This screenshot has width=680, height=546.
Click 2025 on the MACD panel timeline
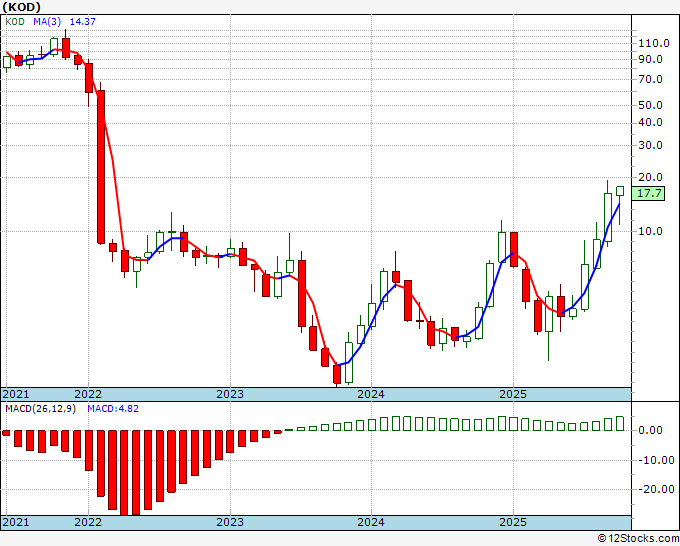click(x=513, y=522)
